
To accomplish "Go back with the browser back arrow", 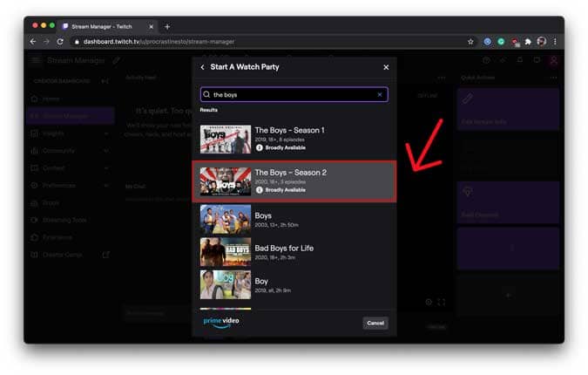I will pyautogui.click(x=33, y=42).
